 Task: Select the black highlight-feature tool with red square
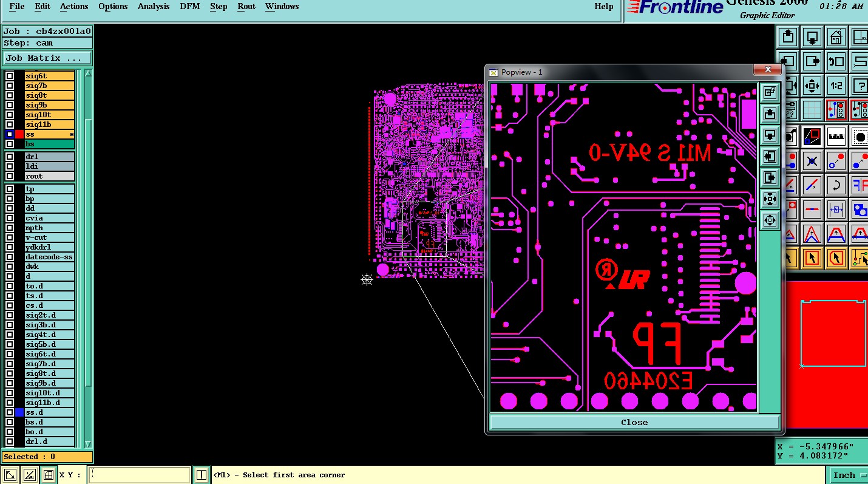pos(813,136)
